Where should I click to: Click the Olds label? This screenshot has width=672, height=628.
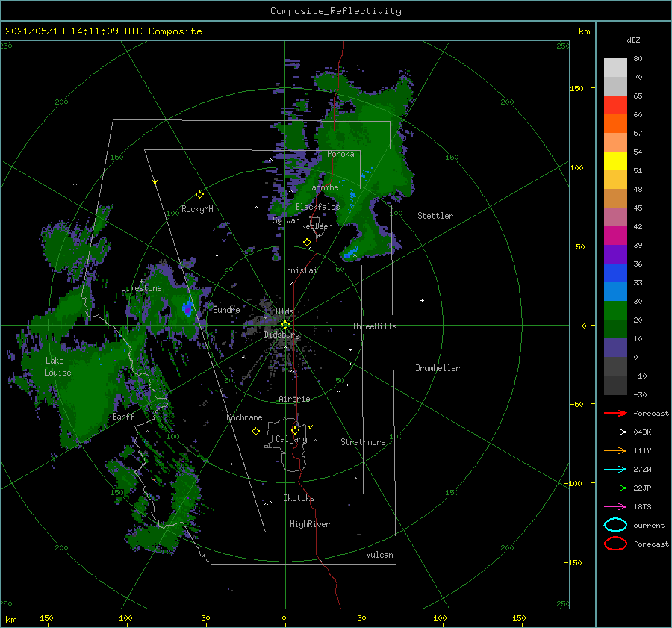(x=284, y=311)
